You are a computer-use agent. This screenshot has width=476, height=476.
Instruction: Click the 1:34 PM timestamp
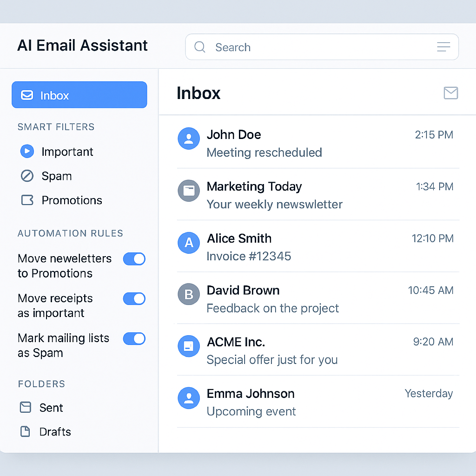435,186
